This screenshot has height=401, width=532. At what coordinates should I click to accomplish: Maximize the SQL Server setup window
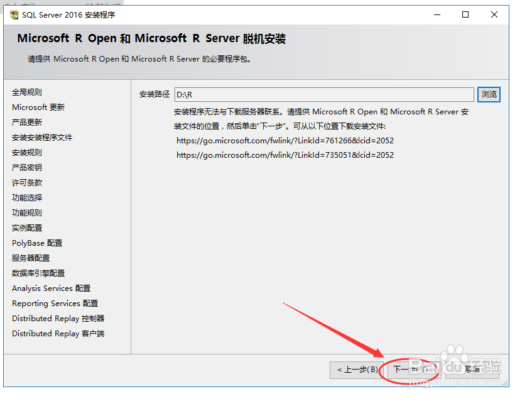pyautogui.click(x=465, y=14)
